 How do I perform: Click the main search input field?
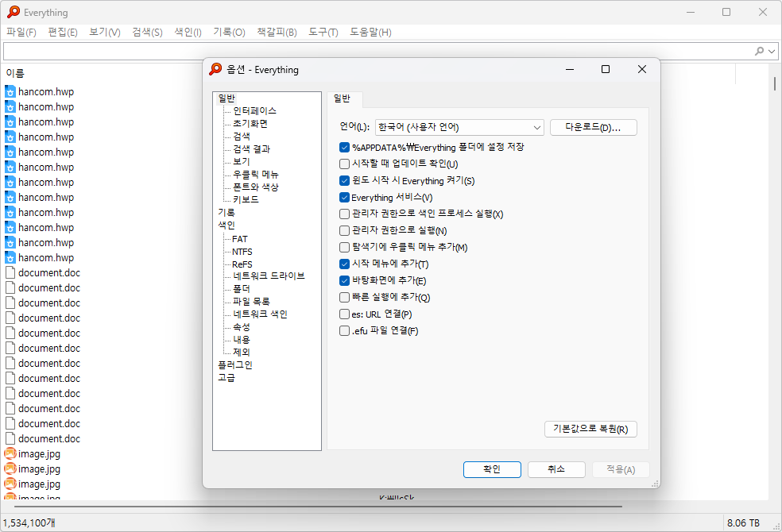click(x=377, y=51)
